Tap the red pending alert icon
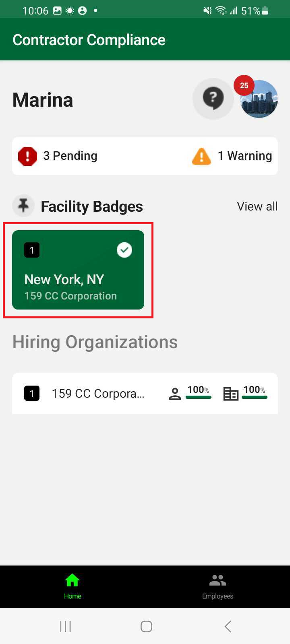 27,156
